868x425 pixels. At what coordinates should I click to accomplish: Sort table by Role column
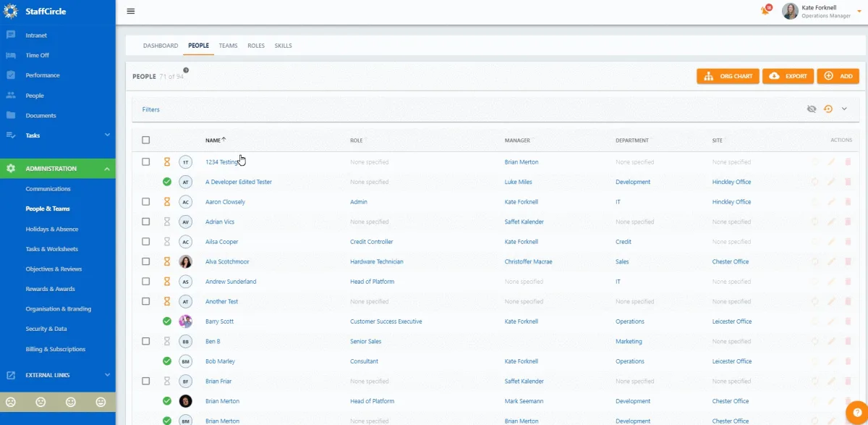coord(357,140)
